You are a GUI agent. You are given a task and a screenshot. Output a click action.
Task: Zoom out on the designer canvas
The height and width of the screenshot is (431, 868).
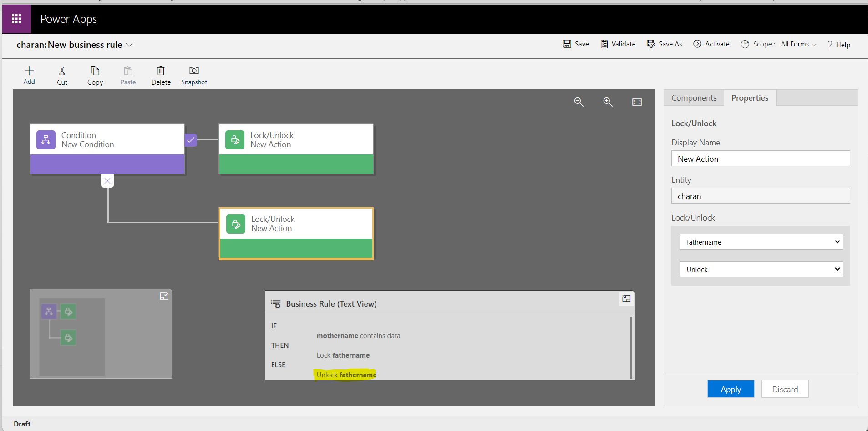click(579, 102)
